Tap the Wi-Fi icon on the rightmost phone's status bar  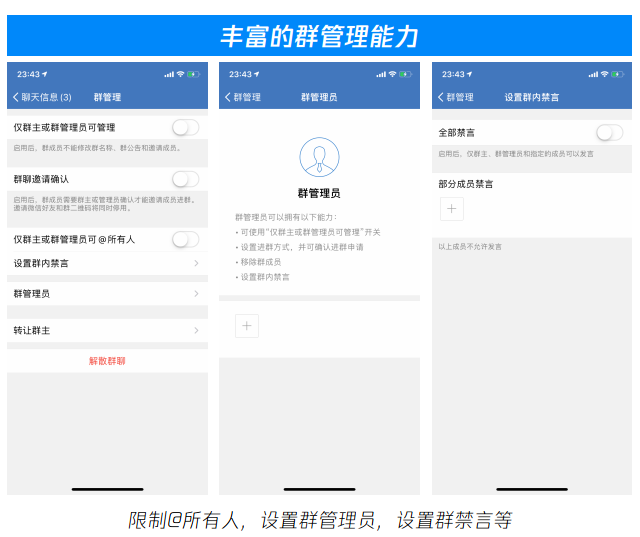point(604,74)
